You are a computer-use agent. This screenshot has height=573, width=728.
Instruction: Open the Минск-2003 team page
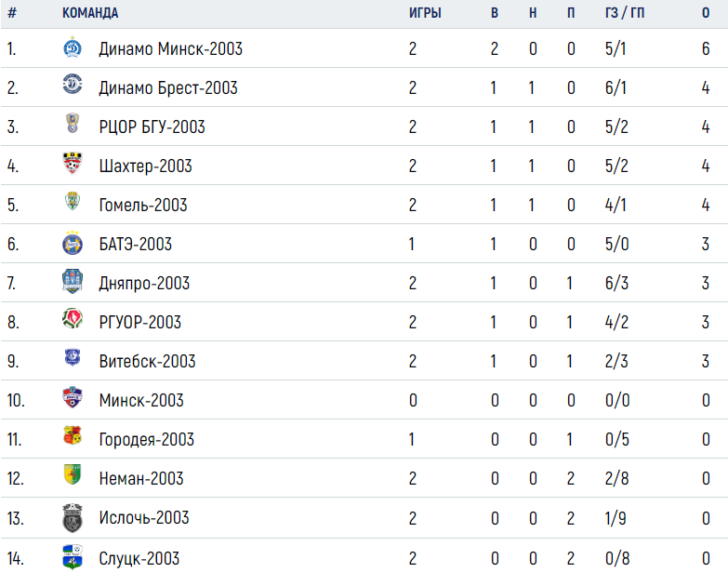[141, 400]
